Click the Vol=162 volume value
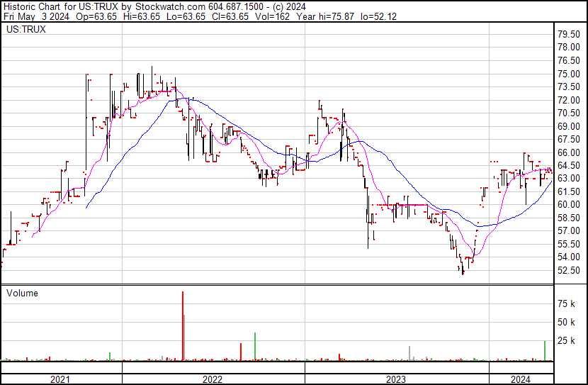The width and height of the screenshot is (588, 385). pyautogui.click(x=272, y=16)
